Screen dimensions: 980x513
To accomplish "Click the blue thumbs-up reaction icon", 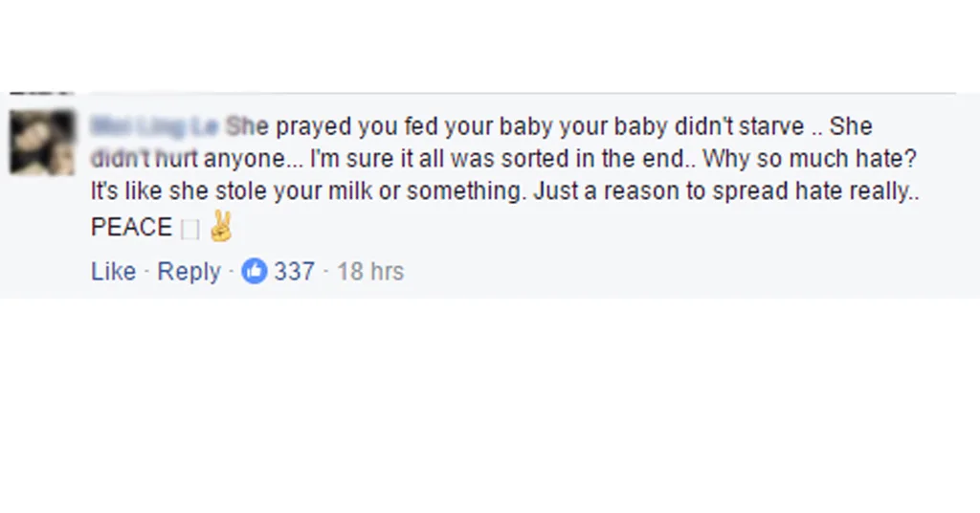I will tap(254, 271).
